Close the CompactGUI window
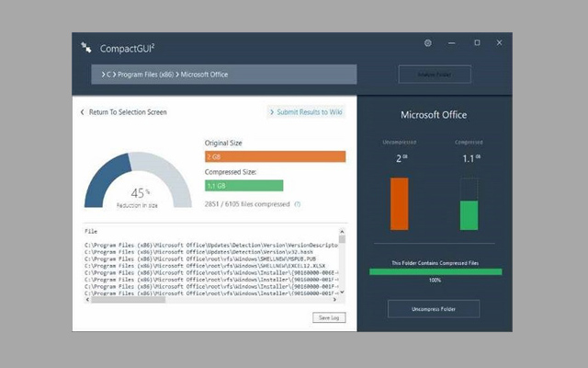 tap(502, 43)
